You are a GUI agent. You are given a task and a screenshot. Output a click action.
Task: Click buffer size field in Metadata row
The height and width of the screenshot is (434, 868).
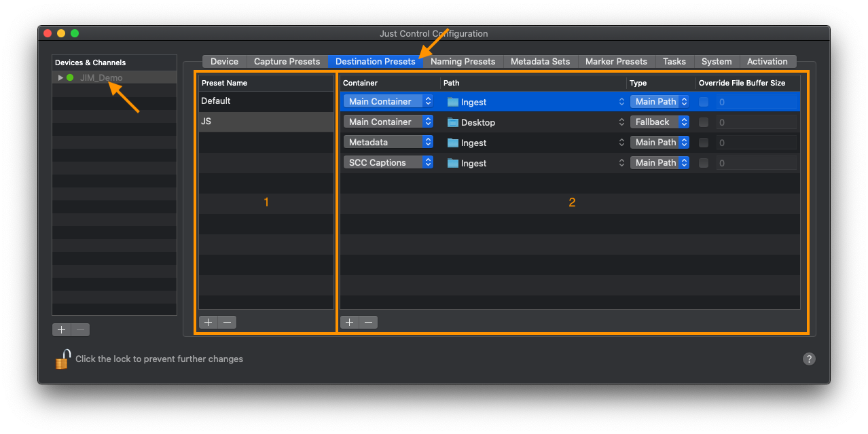(x=756, y=143)
